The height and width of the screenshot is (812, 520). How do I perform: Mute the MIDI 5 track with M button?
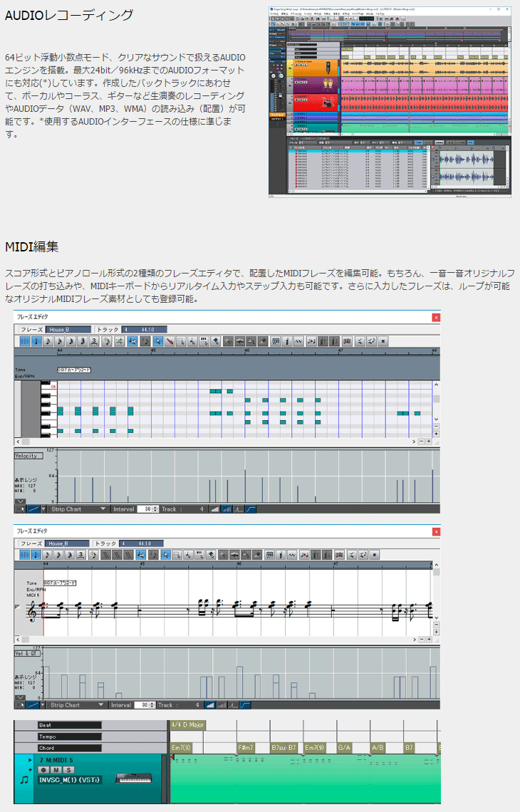point(56,770)
